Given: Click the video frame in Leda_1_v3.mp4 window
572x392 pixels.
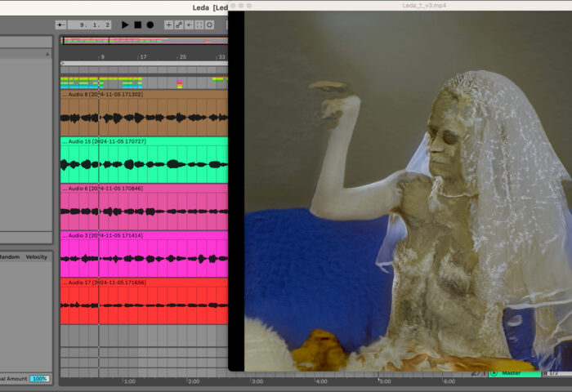Looking at the screenshot, I should (408, 191).
